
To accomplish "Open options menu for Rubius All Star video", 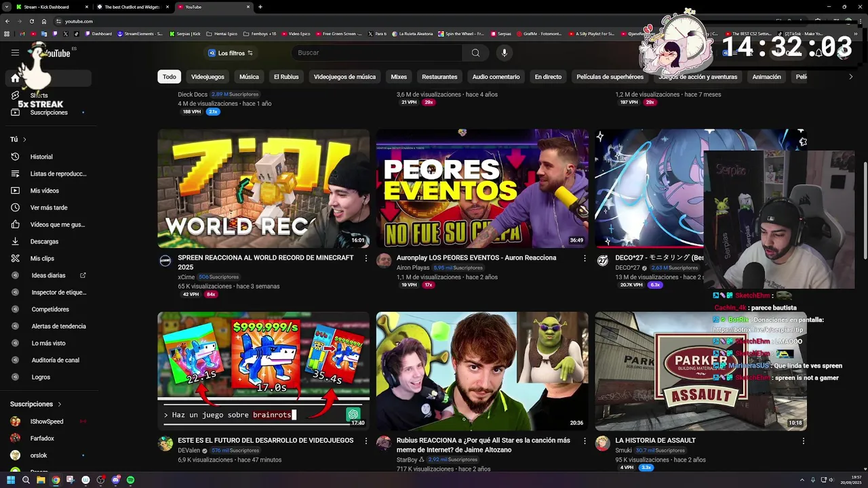I will pos(585,441).
